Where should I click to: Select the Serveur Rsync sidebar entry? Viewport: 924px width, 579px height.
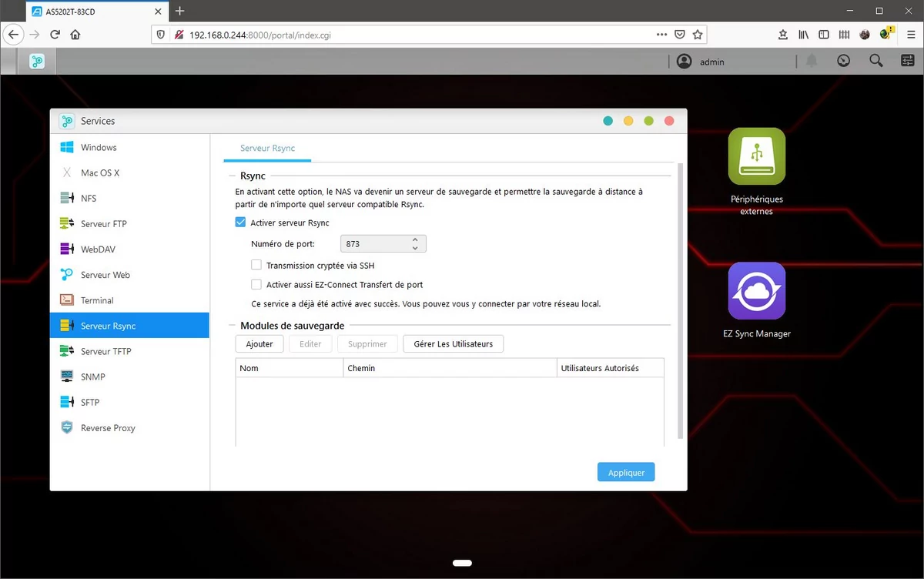129,325
